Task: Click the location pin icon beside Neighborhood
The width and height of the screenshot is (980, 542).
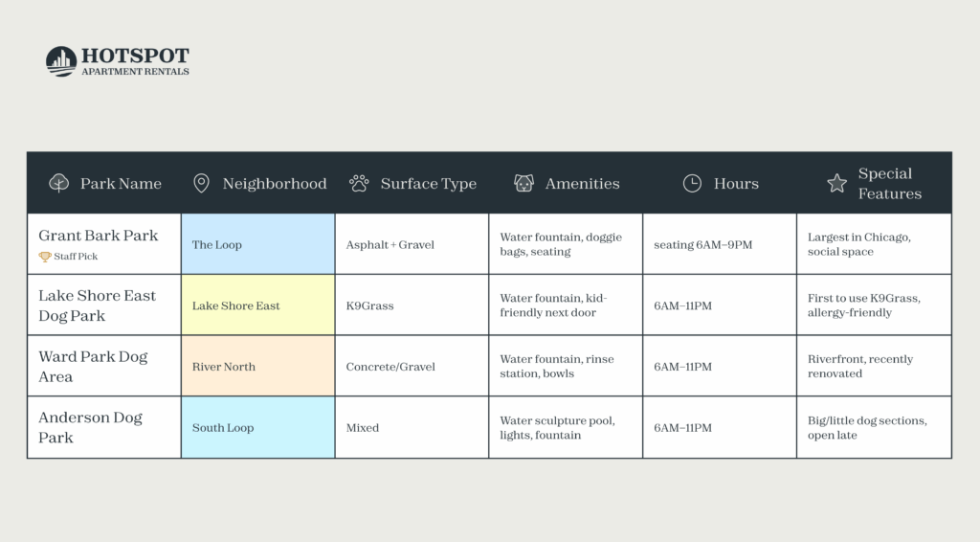Action: pos(201,183)
